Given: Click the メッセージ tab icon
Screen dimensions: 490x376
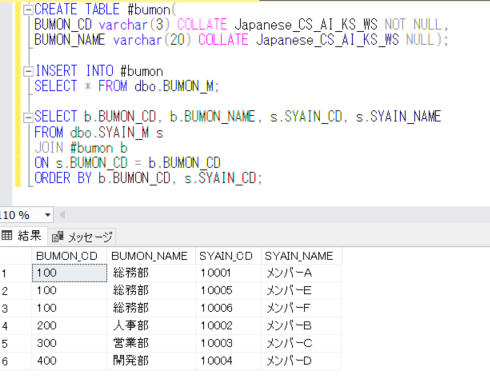Looking at the screenshot, I should point(57,237).
